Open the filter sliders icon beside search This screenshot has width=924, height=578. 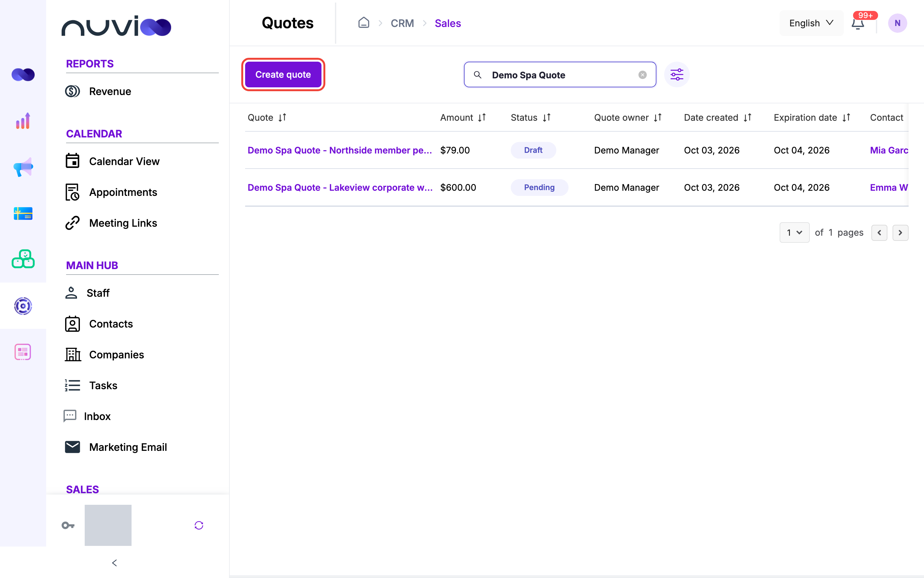pos(677,74)
